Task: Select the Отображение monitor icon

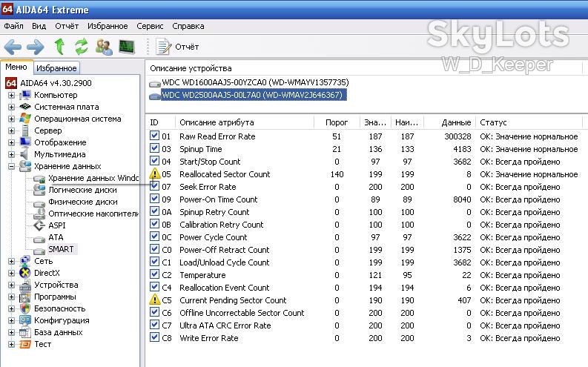Action: click(x=25, y=142)
